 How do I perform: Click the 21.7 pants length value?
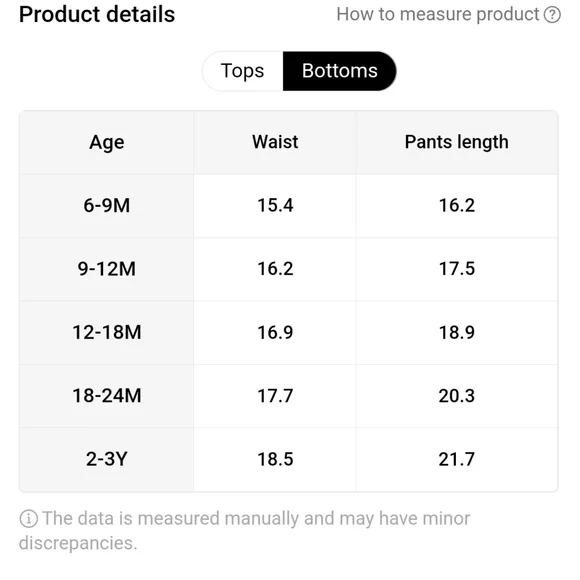456,459
